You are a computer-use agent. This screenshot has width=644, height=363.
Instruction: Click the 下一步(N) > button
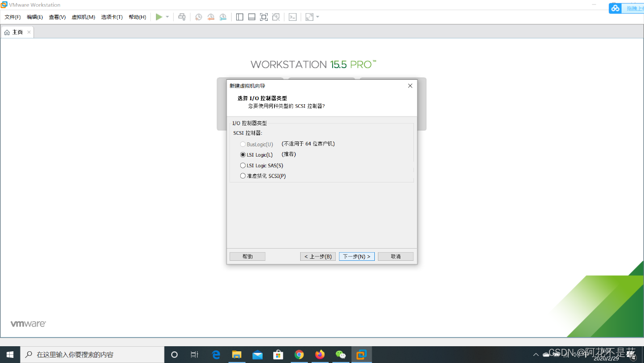pyautogui.click(x=357, y=256)
